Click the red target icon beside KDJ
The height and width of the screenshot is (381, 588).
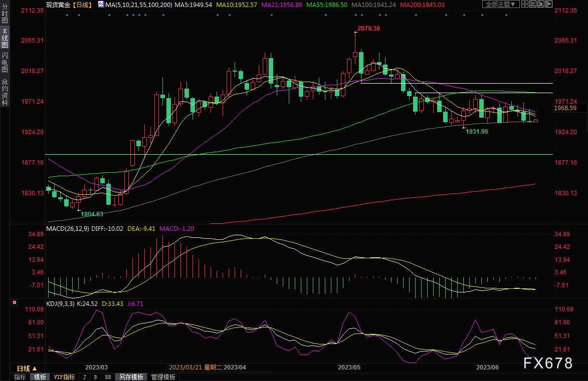pos(15,303)
